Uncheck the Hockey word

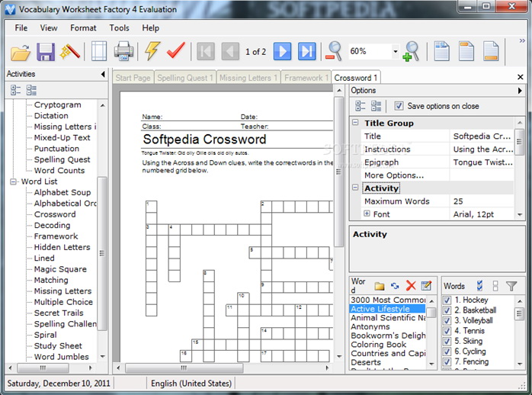447,300
